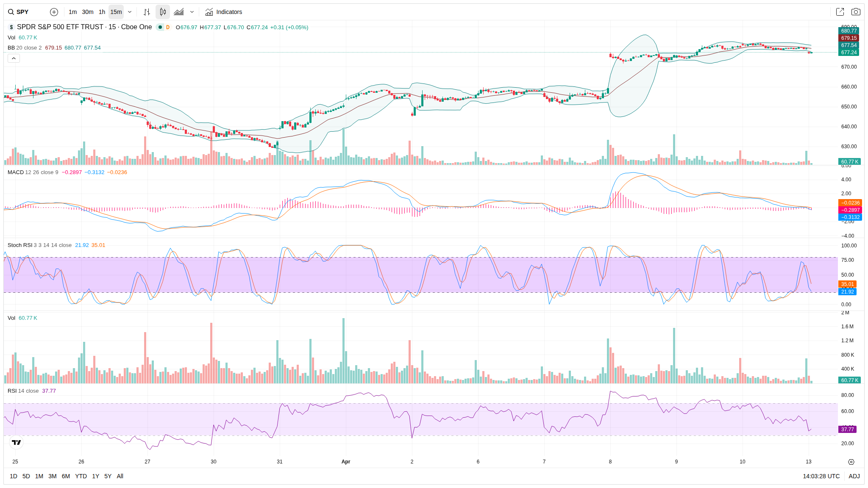Expand the time interval dropdown arrow
Screen dimensions: 868x488
tap(130, 12)
